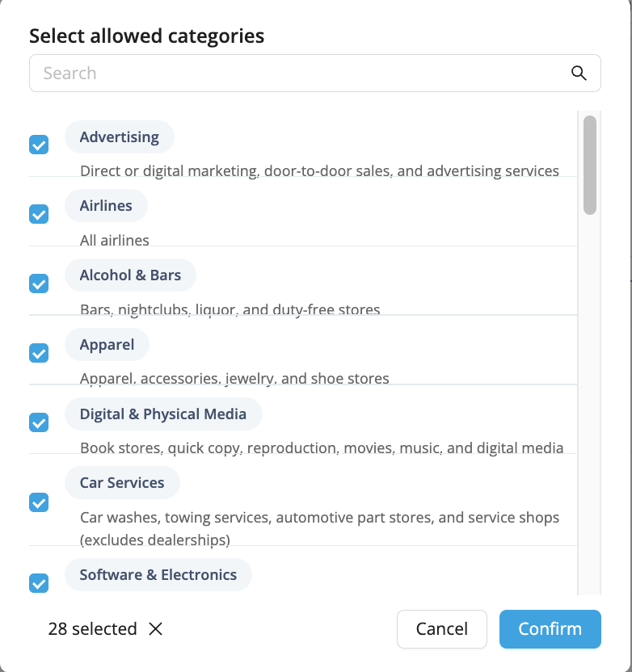Cancel the category selection
The image size is (632, 672).
tap(441, 628)
